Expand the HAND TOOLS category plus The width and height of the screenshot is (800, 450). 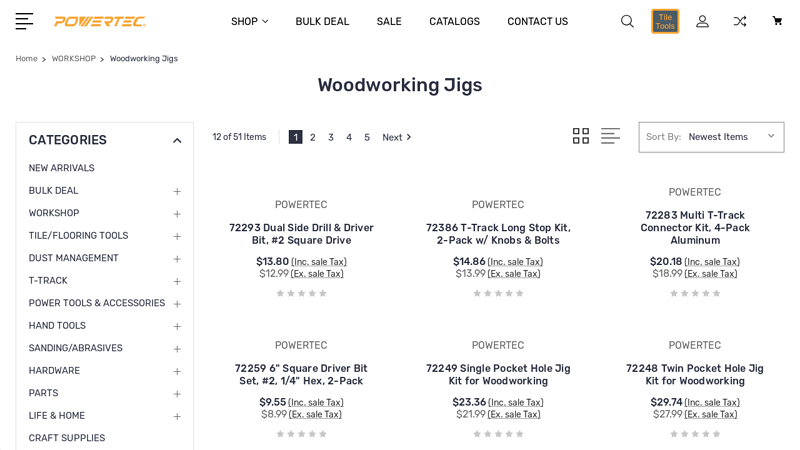(x=177, y=326)
